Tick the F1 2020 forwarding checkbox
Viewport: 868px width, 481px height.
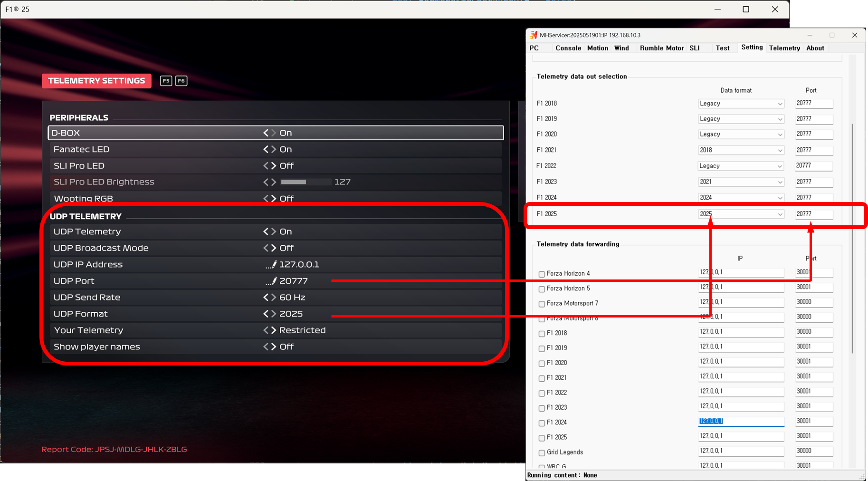click(542, 364)
